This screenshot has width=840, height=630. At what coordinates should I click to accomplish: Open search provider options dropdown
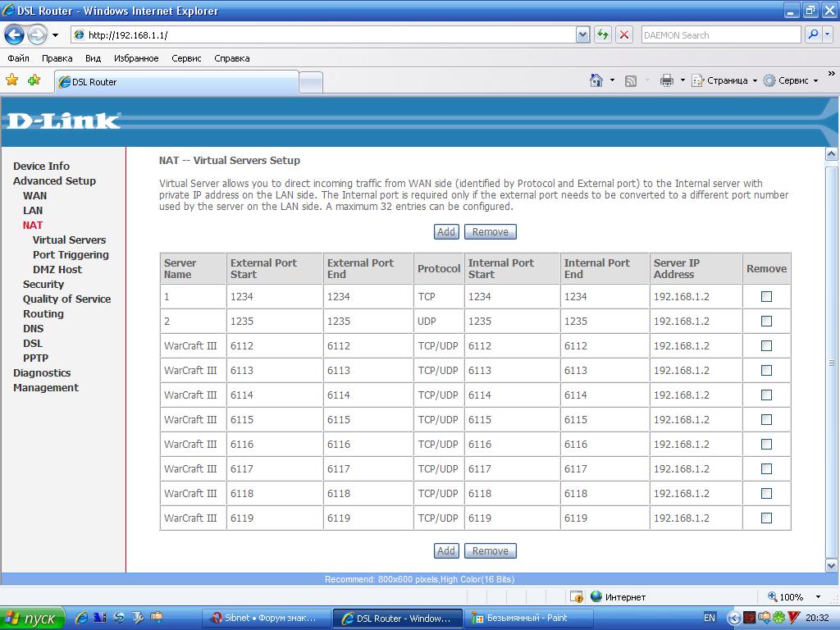(828, 34)
